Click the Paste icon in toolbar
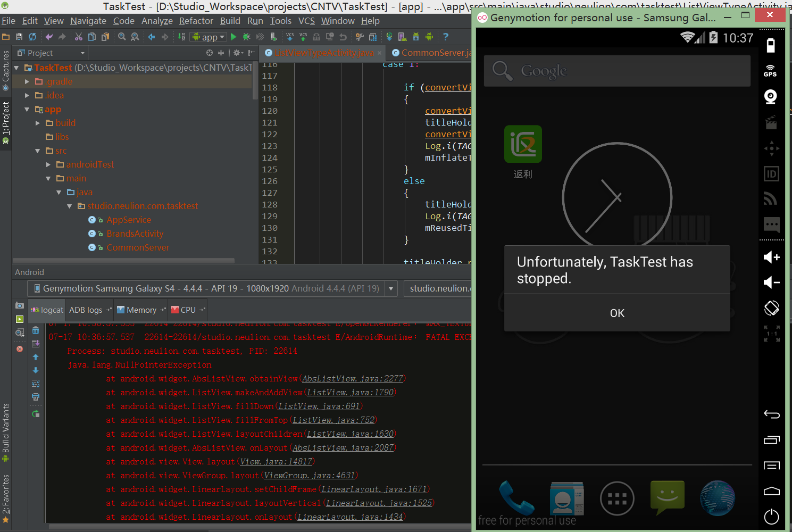The image size is (792, 532). pos(105,37)
